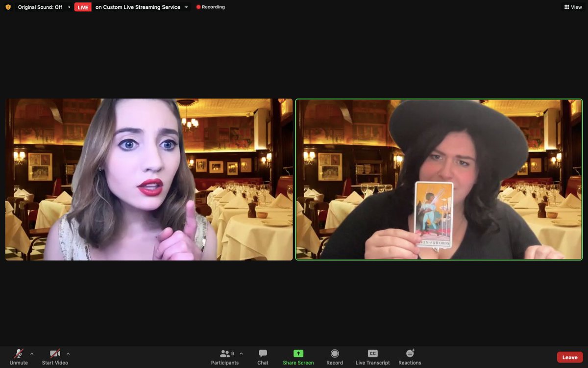This screenshot has height=368, width=588.
Task: Click the "on Custom Live Streaming Service" text
Action: tap(138, 7)
